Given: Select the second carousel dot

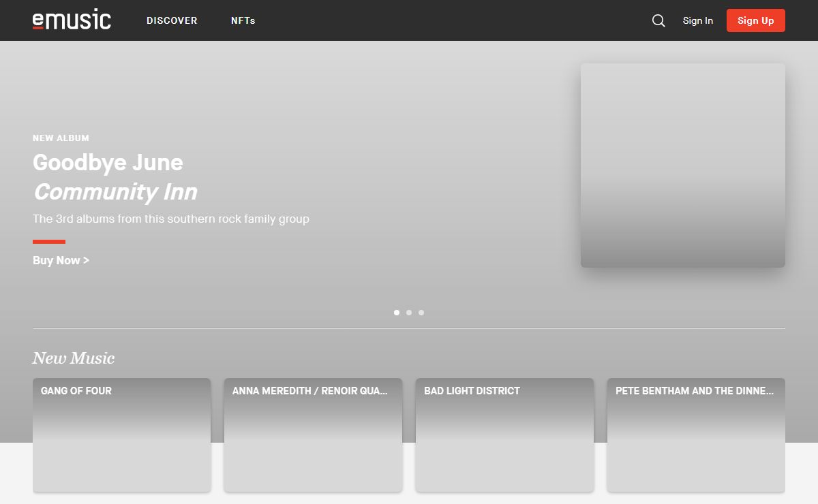Looking at the screenshot, I should point(409,313).
